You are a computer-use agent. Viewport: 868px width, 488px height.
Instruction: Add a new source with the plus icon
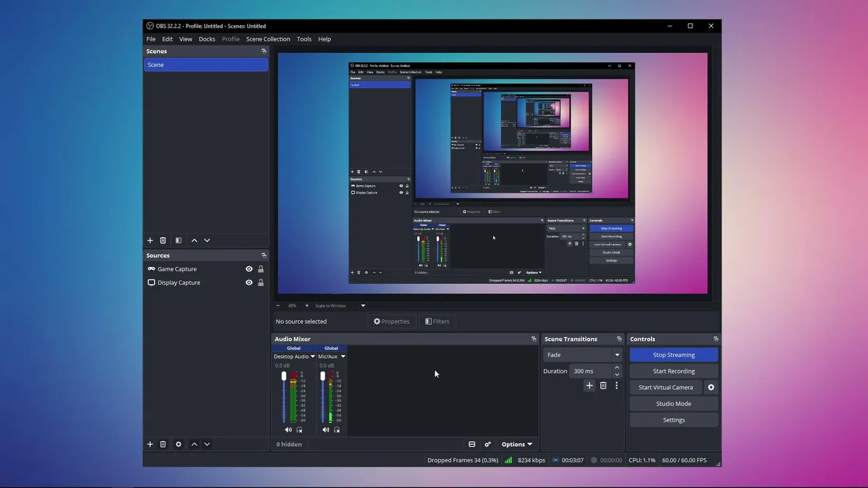point(150,444)
